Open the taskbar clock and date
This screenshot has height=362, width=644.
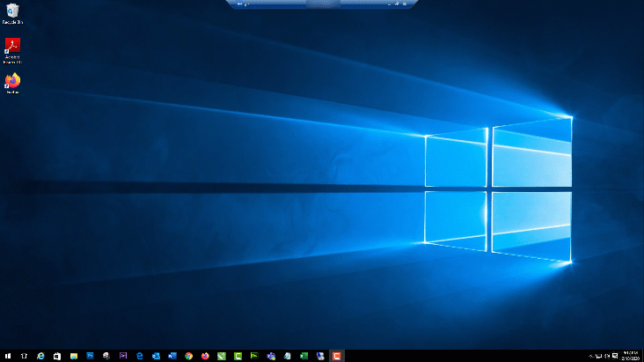[x=631, y=356]
